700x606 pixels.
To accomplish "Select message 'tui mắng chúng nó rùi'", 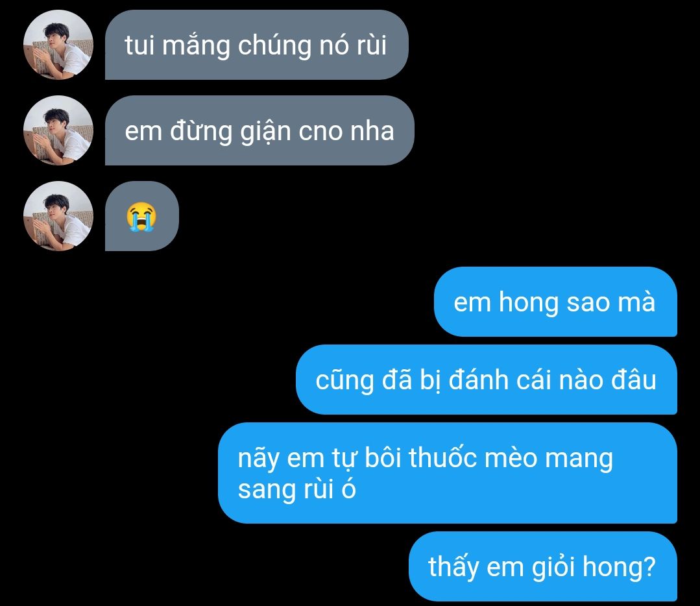I will [257, 45].
